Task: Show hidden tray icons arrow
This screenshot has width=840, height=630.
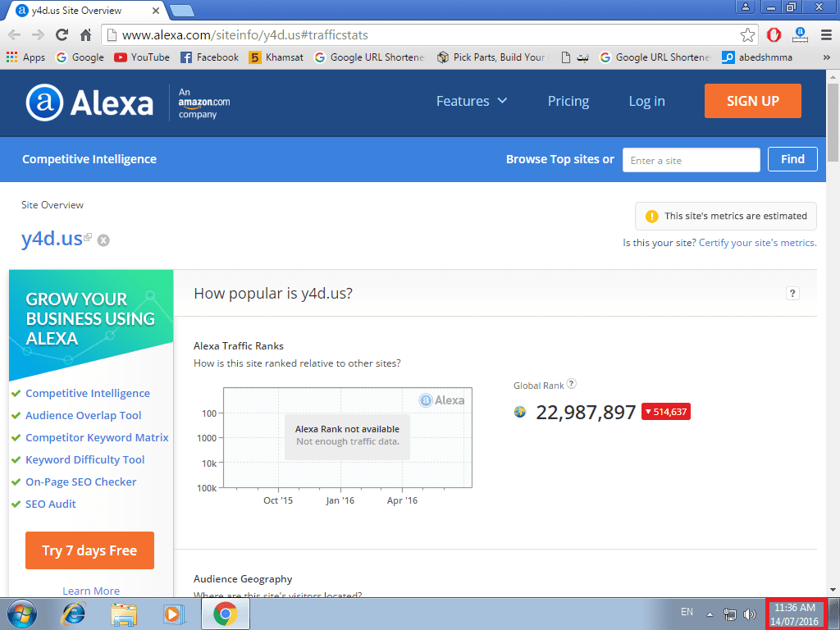Action: (x=710, y=614)
